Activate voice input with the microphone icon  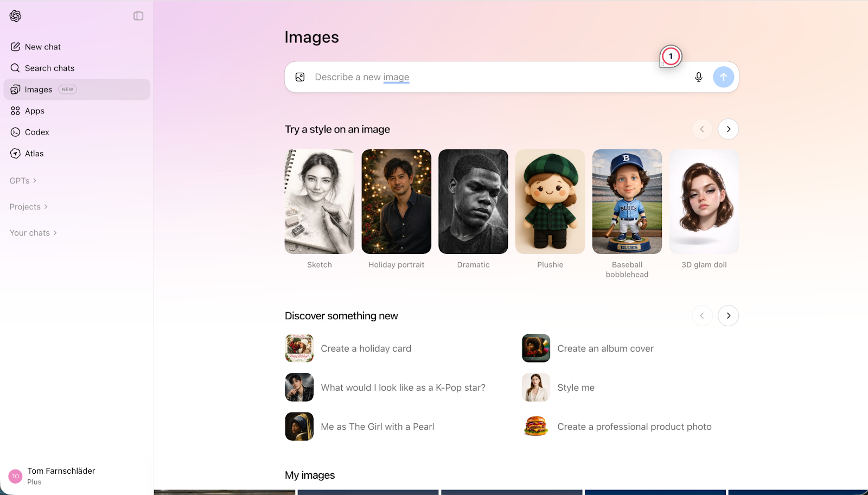tap(698, 77)
